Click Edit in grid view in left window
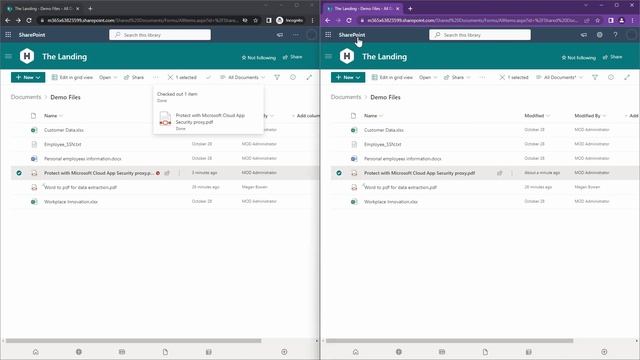Screen dimensions: 640x360 pyautogui.click(x=72, y=77)
